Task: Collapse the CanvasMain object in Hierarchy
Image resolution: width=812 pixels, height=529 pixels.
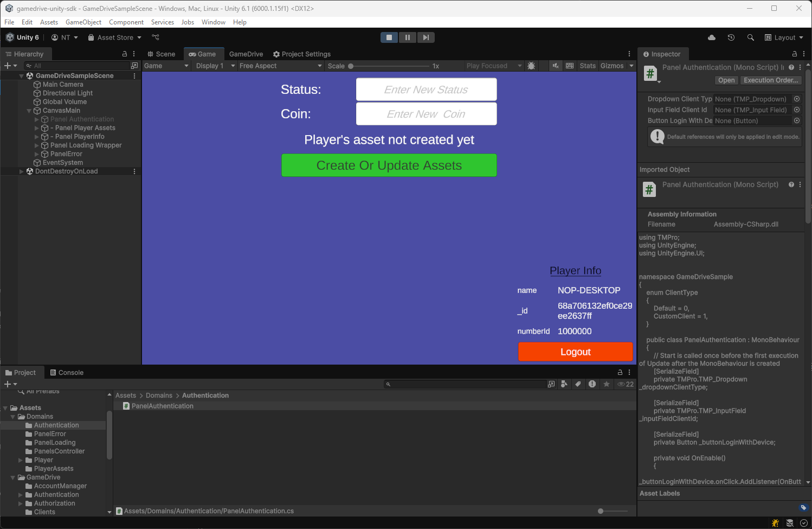Action: click(29, 110)
